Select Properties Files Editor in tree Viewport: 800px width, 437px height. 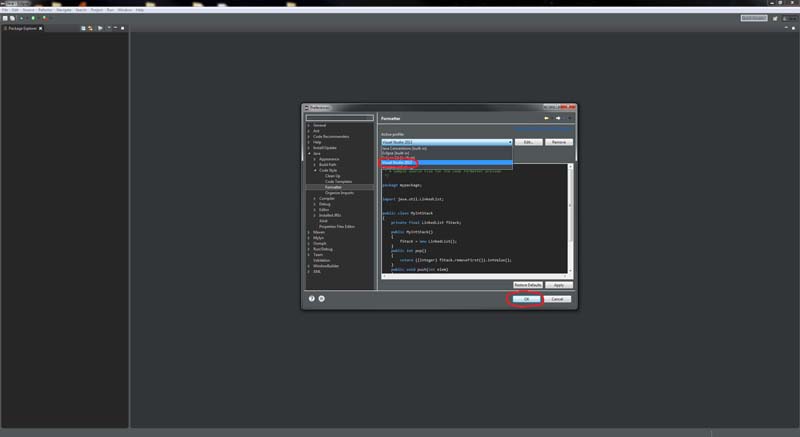point(337,226)
